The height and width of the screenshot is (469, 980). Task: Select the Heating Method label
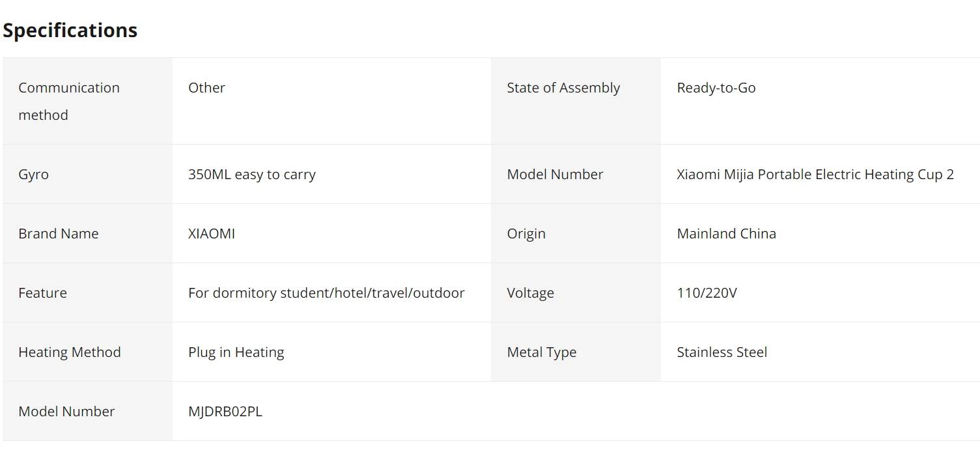tap(70, 352)
